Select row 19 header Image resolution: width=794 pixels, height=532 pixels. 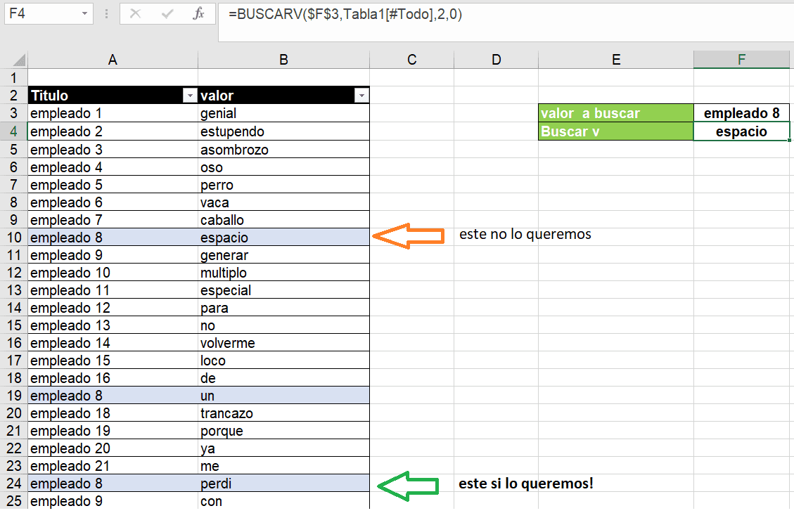tap(13, 396)
